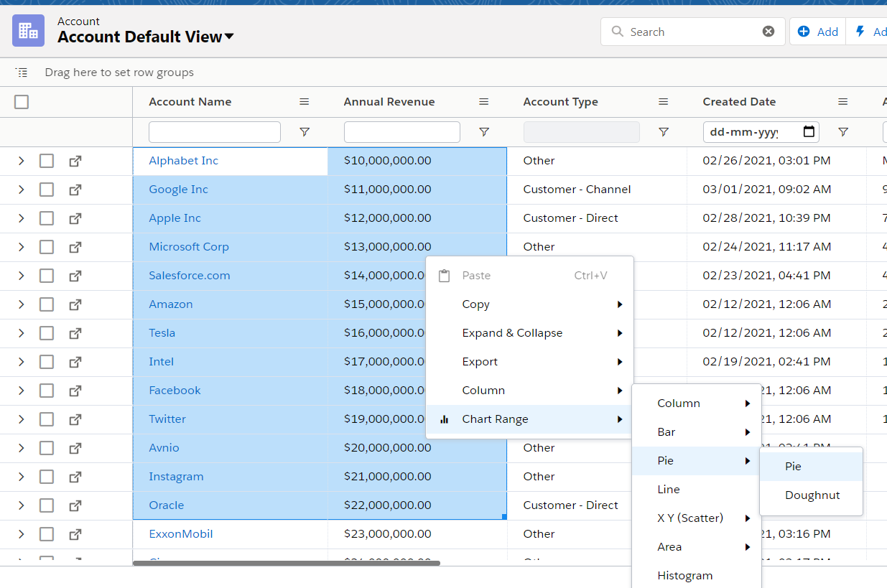The image size is (887, 588).
Task: Click the Account building icon
Action: click(28, 31)
